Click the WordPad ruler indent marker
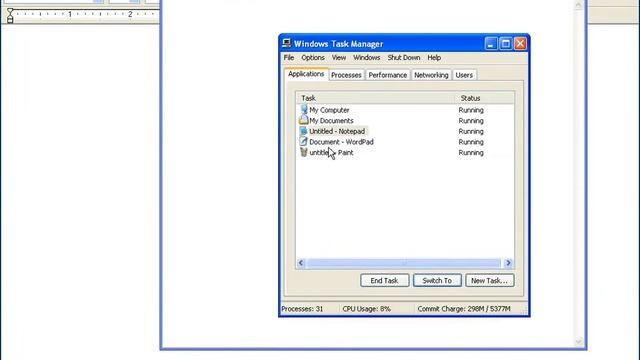 pyautogui.click(x=10, y=16)
